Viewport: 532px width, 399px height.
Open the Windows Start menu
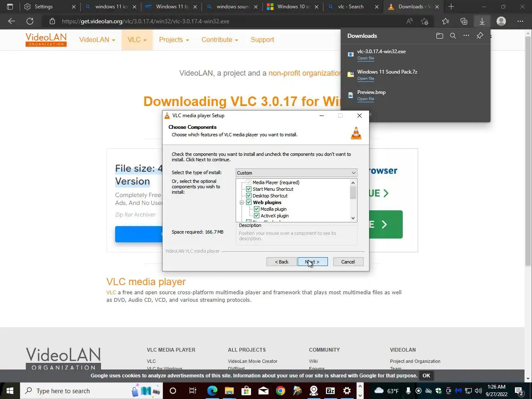click(10, 391)
